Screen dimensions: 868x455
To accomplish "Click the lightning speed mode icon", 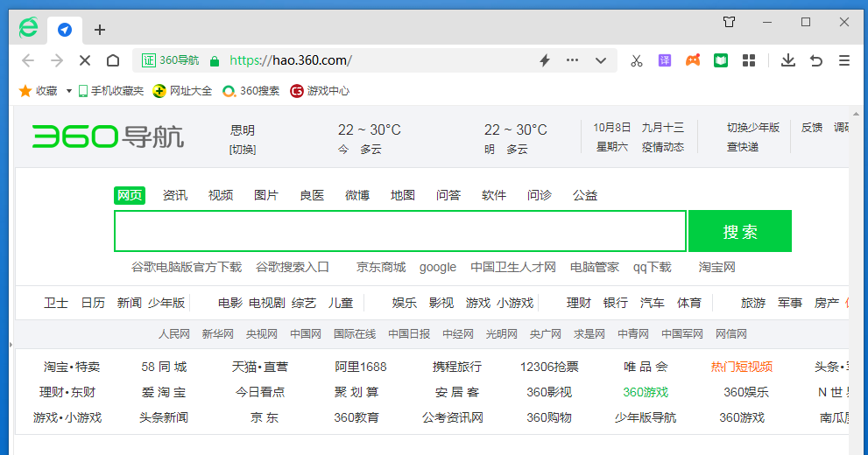I will 544,60.
